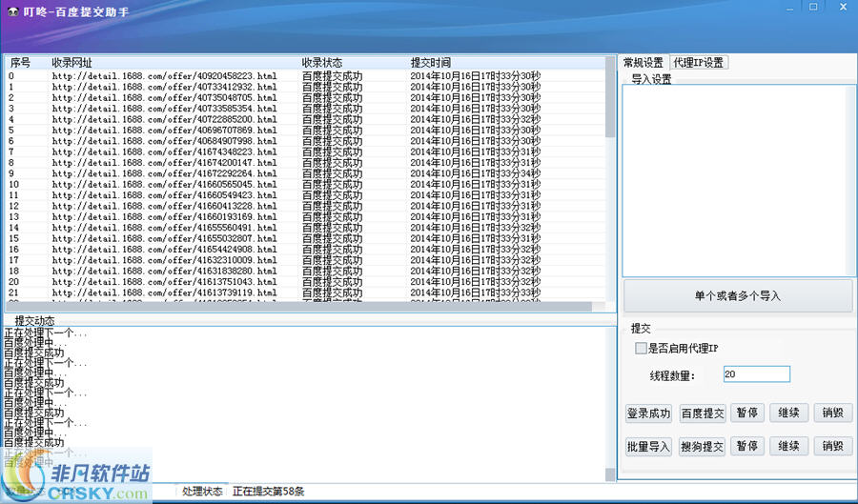Viewport: 858px width, 504px height.
Task: Select URL offer/41660413228.html row
Action: pos(305,206)
